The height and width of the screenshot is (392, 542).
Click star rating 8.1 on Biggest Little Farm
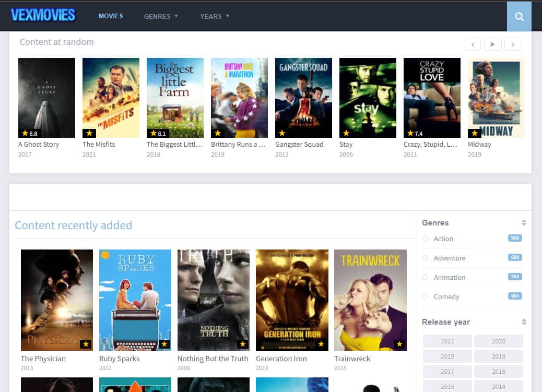(x=158, y=134)
